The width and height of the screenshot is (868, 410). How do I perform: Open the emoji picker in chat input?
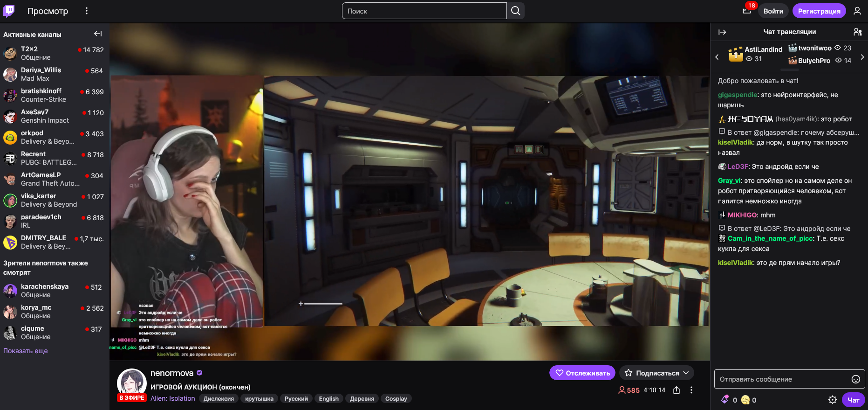[x=856, y=379]
